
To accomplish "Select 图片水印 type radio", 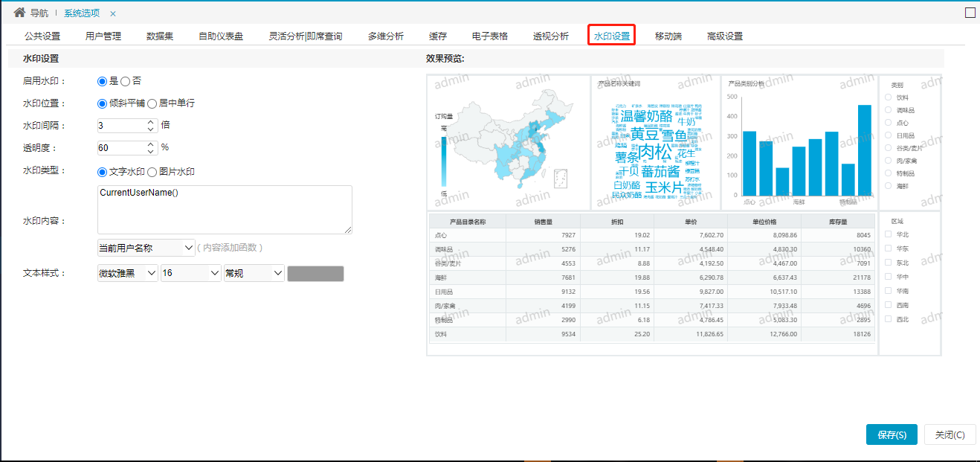I will 152,172.
